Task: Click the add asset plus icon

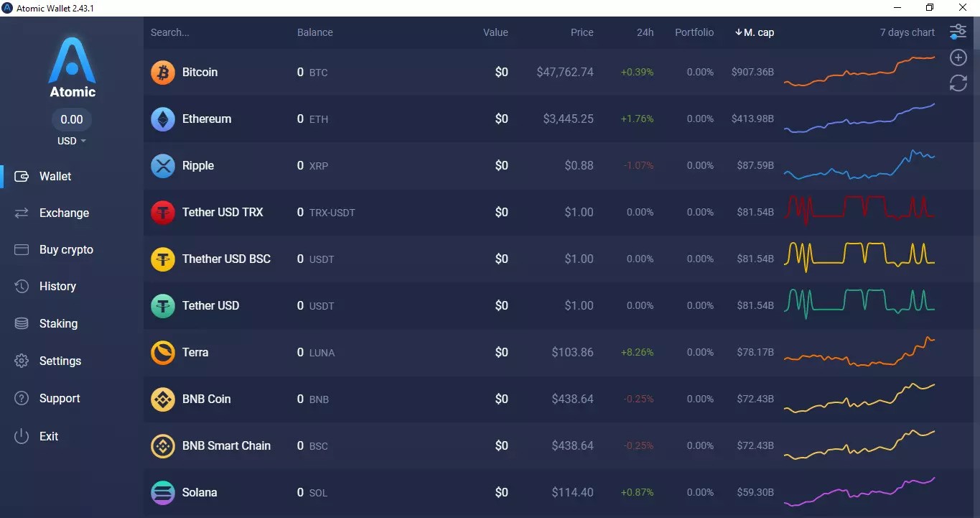Action: tap(958, 57)
